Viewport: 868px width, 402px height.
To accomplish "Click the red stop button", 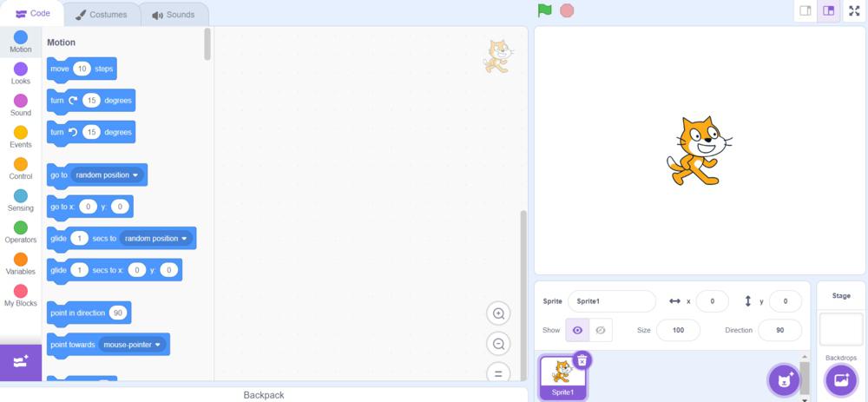I will (567, 10).
